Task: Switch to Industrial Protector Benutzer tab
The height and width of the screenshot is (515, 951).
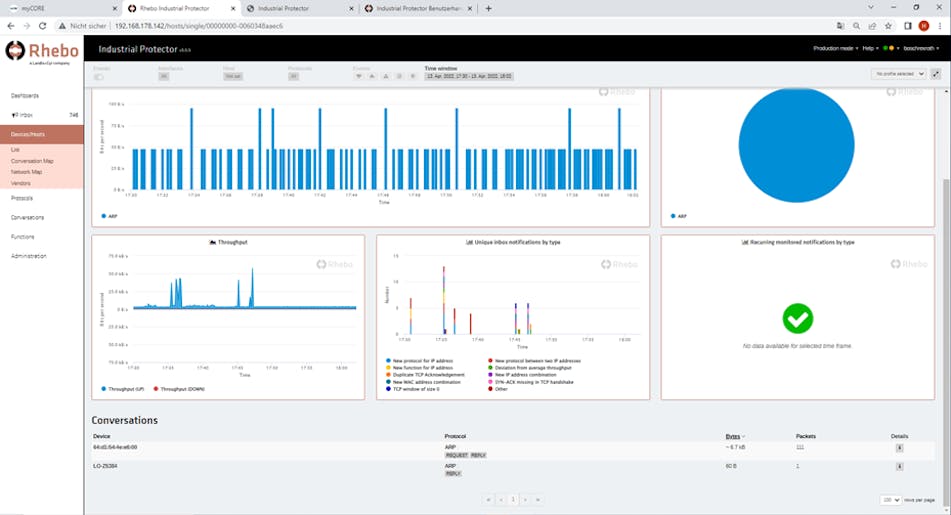Action: click(x=418, y=8)
